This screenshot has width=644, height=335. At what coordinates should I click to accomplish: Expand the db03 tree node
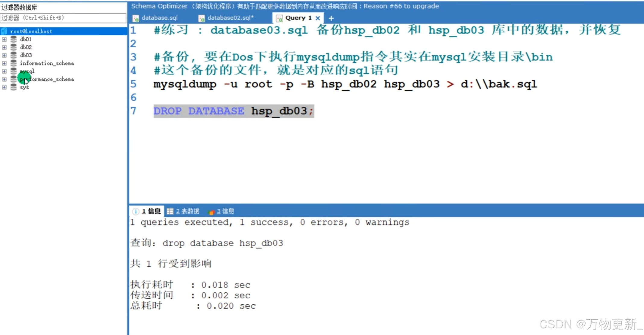pos(4,55)
